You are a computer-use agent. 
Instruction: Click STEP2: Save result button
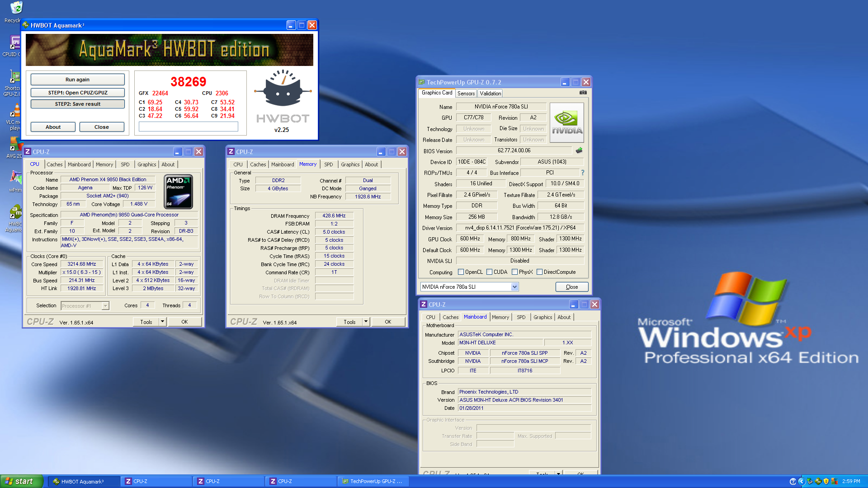point(78,104)
